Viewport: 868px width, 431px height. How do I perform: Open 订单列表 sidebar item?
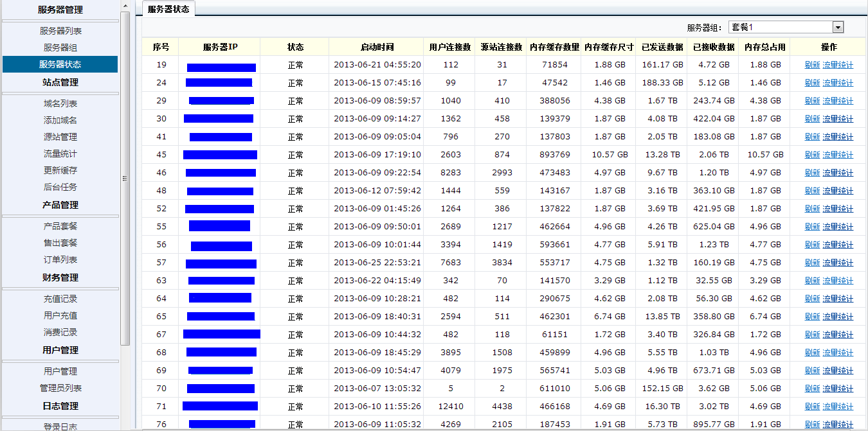point(60,259)
